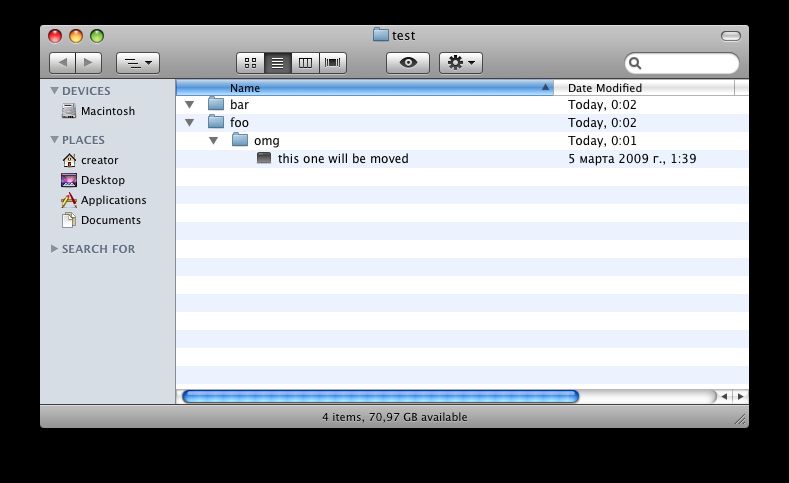Sort by the Name column header
This screenshot has width=789, height=483.
click(365, 88)
